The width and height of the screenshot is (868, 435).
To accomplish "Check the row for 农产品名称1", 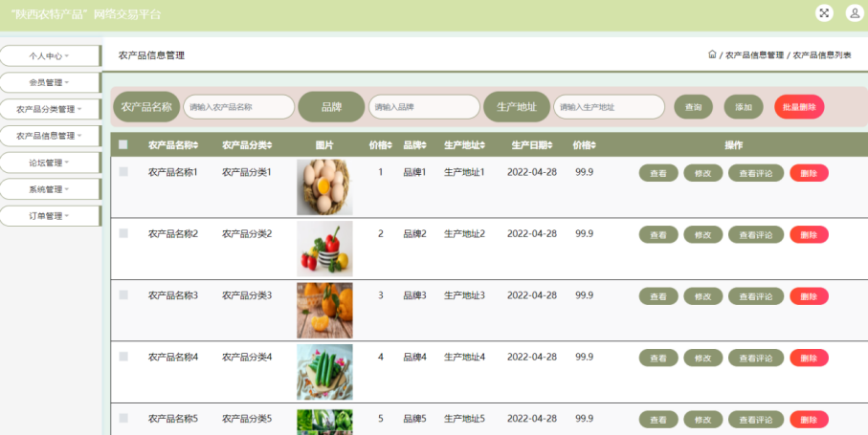I will point(123,172).
